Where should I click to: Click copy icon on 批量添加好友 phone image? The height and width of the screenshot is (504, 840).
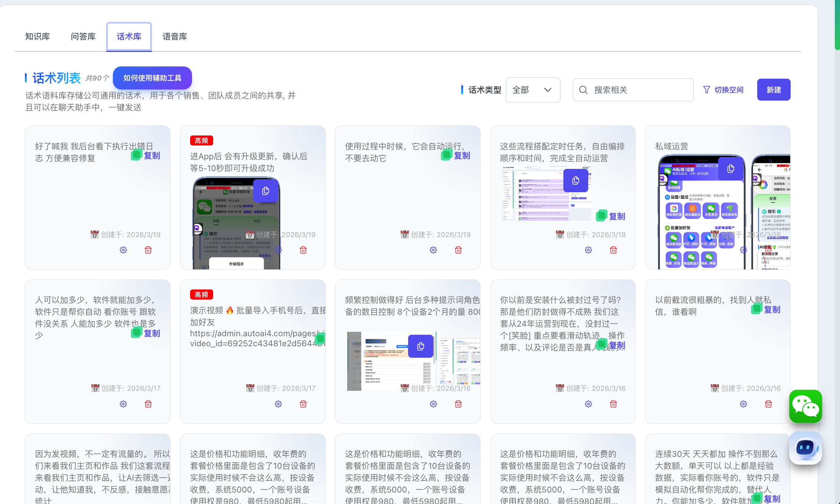click(x=266, y=191)
